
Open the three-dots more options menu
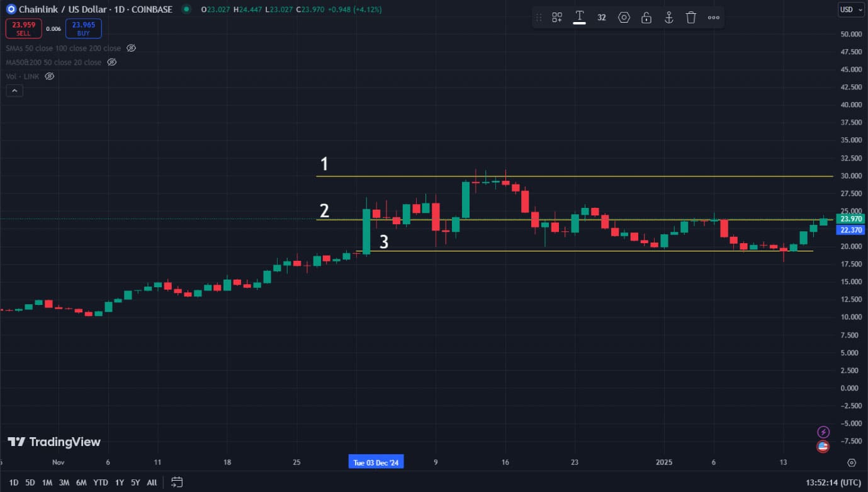pyautogui.click(x=713, y=18)
